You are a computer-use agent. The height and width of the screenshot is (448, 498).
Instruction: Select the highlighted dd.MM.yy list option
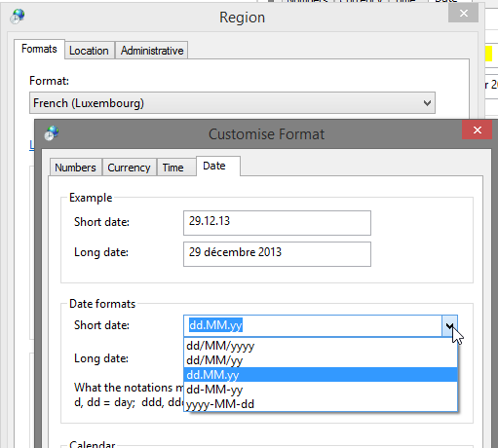[321, 375]
